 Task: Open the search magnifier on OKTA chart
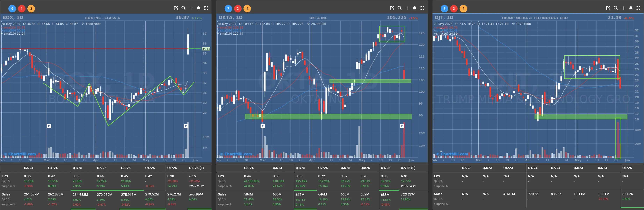[x=399, y=8]
